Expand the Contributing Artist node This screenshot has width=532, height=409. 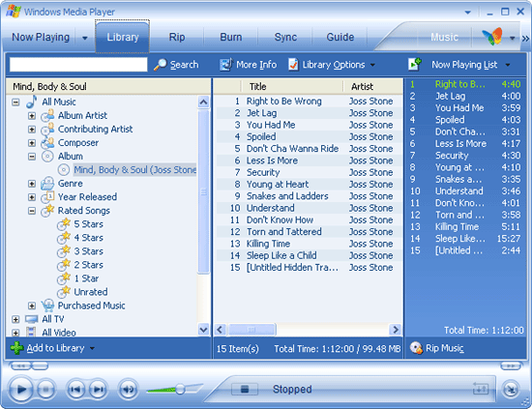click(32, 130)
